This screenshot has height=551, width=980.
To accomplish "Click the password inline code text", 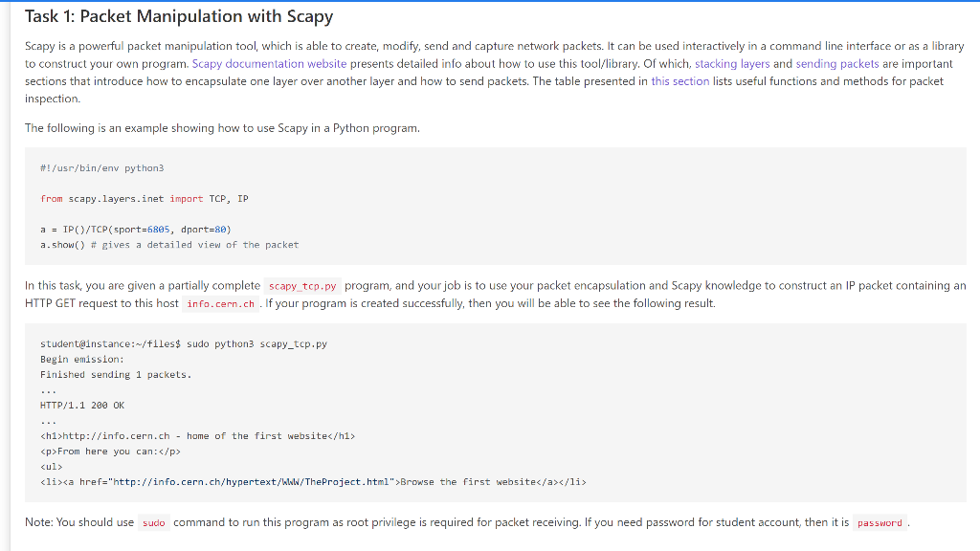I will pyautogui.click(x=880, y=523).
